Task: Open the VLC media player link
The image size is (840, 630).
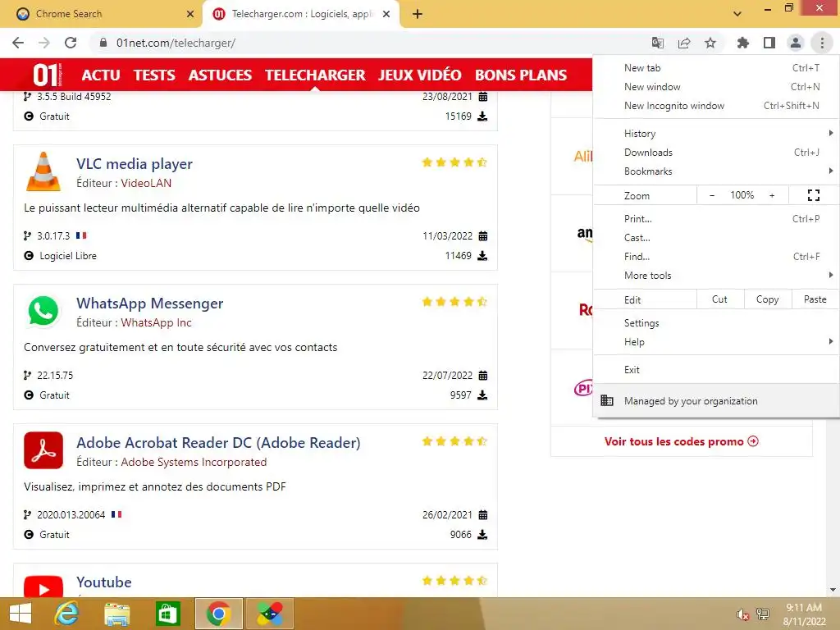Action: coord(135,164)
